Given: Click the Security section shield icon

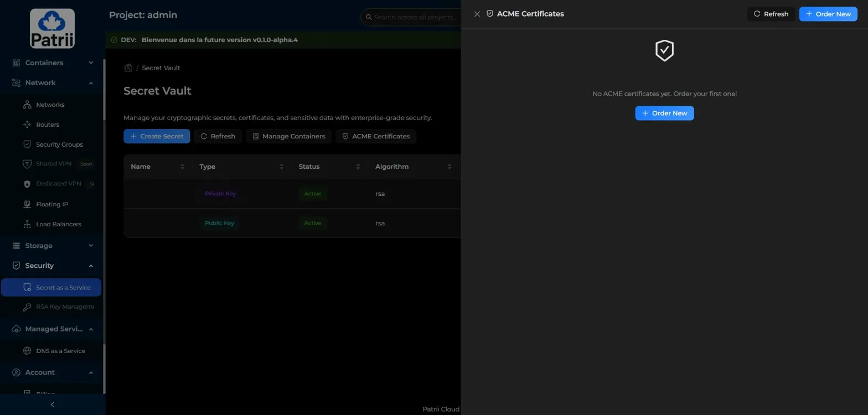Looking at the screenshot, I should point(16,266).
